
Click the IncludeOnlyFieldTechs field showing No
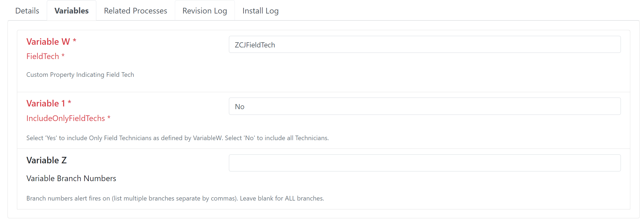pos(425,106)
